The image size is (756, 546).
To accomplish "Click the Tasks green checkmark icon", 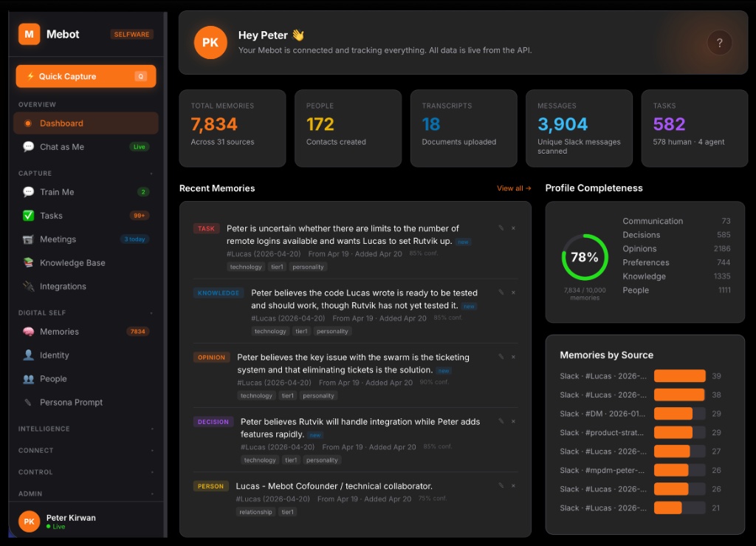I will click(x=29, y=216).
